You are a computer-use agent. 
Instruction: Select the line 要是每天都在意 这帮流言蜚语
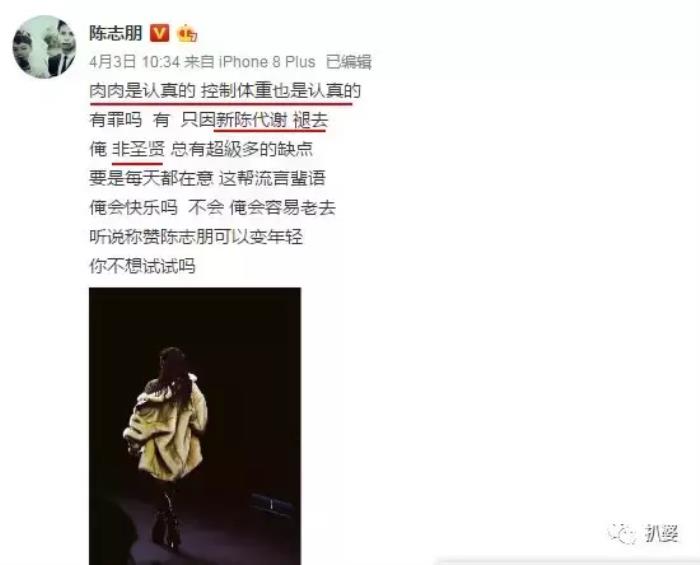tap(208, 178)
